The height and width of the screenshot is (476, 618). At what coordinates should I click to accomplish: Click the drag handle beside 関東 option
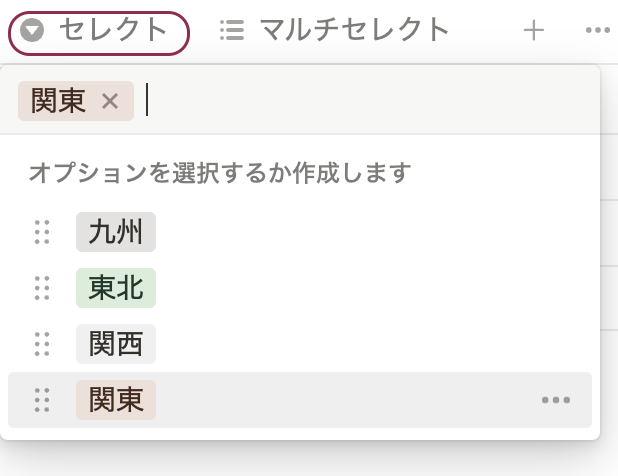click(42, 400)
